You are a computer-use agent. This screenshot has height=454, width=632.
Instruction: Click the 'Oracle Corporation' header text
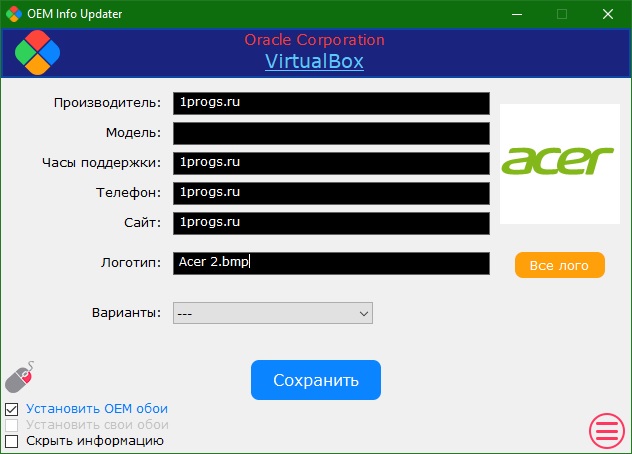[x=314, y=40]
